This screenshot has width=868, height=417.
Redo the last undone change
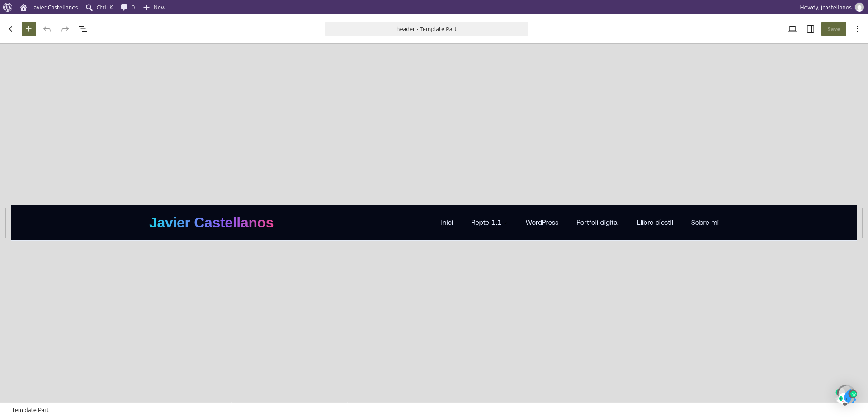(65, 29)
